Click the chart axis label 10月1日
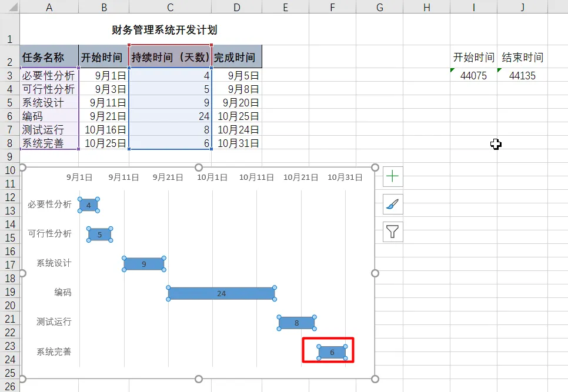The image size is (568, 392). (x=212, y=177)
